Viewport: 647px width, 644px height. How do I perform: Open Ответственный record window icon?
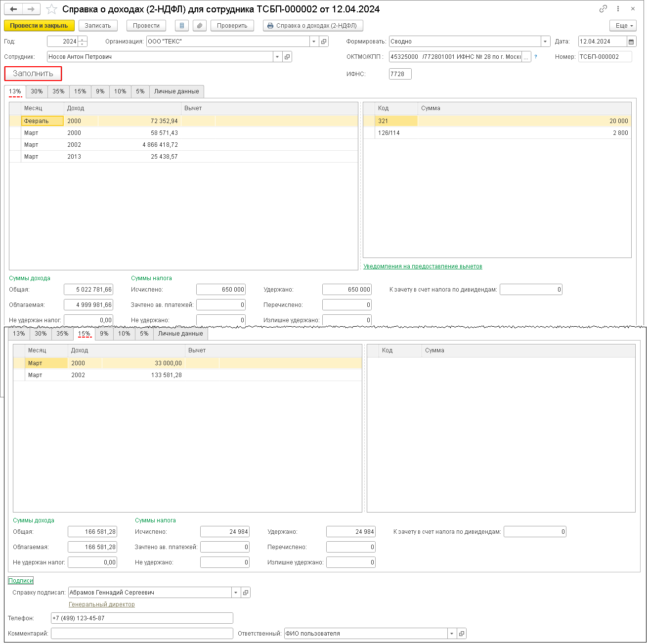pos(462,634)
